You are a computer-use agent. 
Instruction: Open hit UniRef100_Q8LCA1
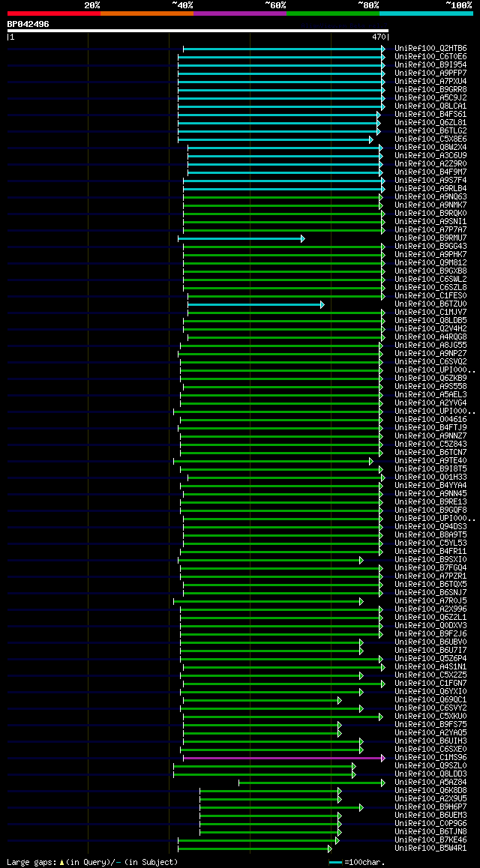pyautogui.click(x=430, y=106)
